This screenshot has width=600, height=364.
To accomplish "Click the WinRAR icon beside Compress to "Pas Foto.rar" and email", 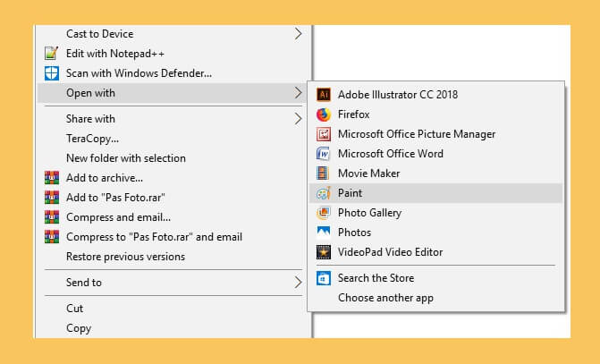I will point(51,237).
